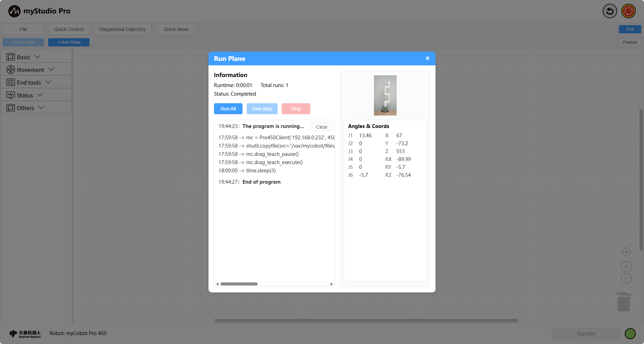The image size is (644, 344).
Task: Click the Basic category icon
Action: (x=11, y=57)
